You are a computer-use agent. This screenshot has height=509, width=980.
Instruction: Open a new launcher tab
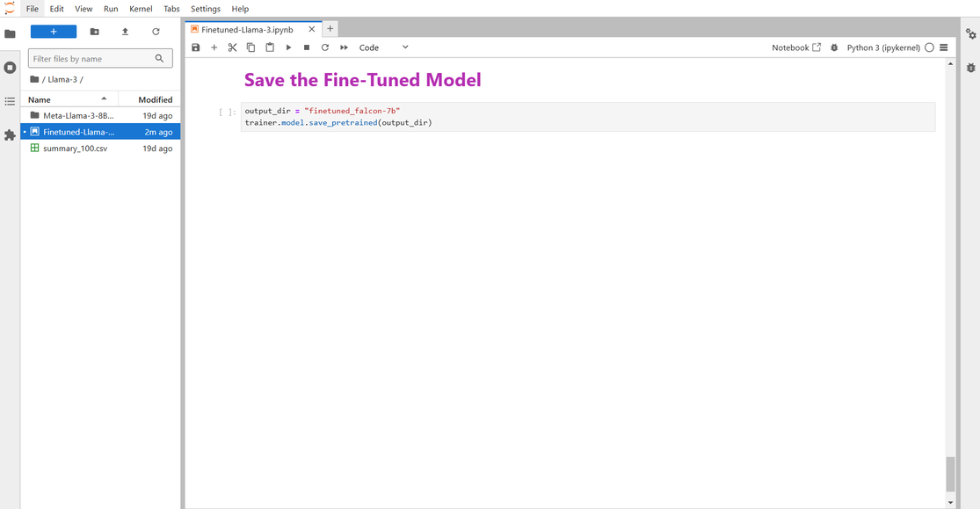tap(330, 29)
